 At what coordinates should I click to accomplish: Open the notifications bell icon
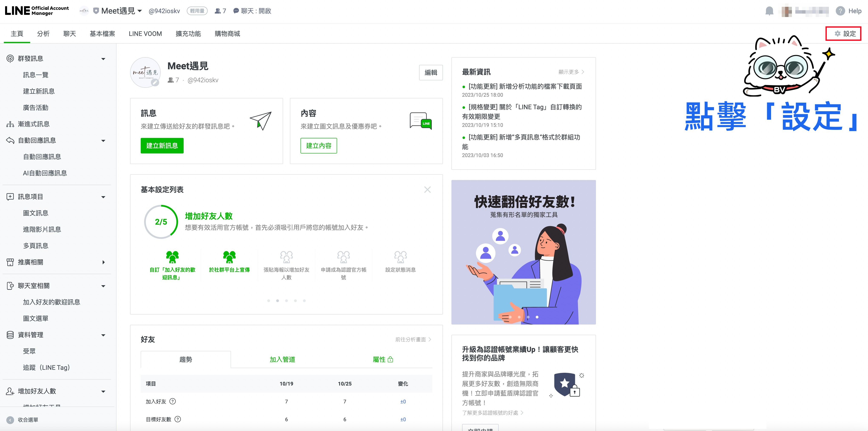[x=769, y=11]
